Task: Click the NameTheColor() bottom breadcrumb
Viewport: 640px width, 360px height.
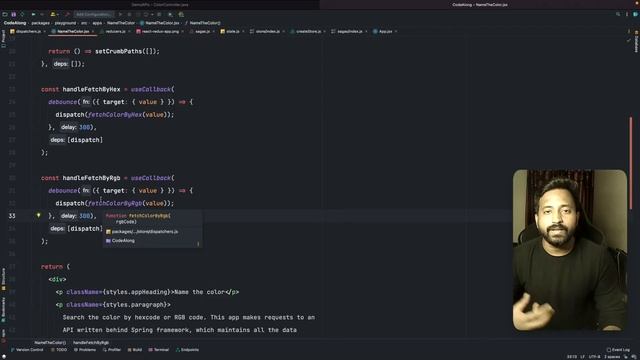Action: [50, 343]
